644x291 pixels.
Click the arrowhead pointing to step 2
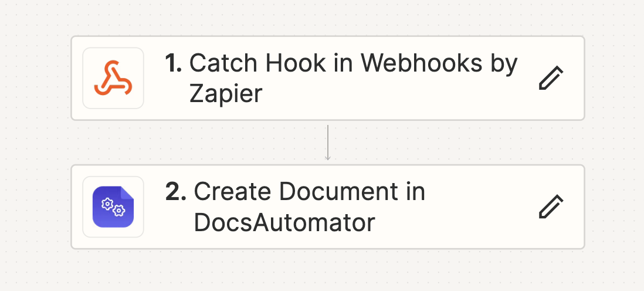click(x=327, y=157)
